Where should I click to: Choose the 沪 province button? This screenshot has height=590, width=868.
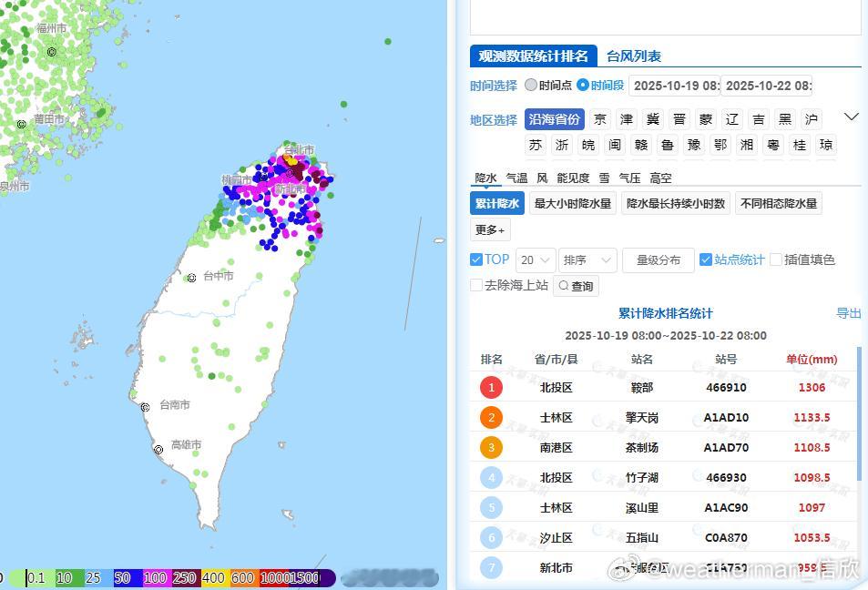click(812, 119)
